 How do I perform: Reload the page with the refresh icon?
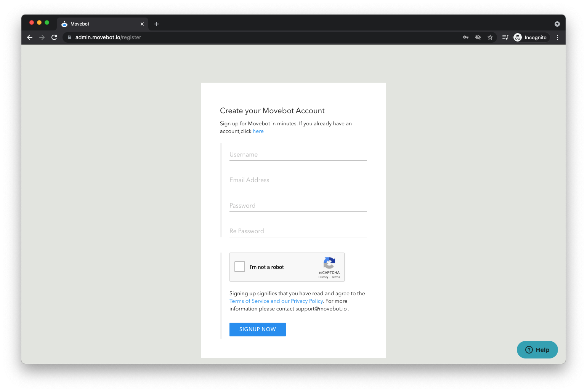coord(54,37)
